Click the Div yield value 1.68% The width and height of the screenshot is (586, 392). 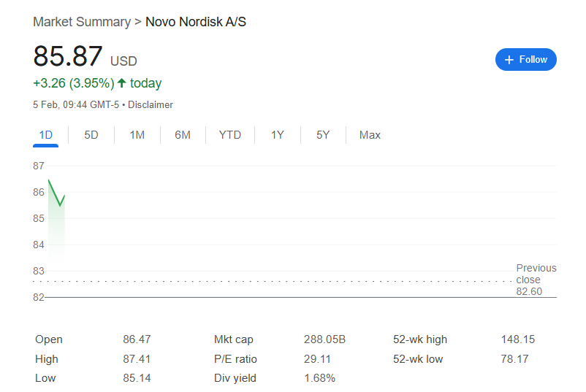coord(319,378)
